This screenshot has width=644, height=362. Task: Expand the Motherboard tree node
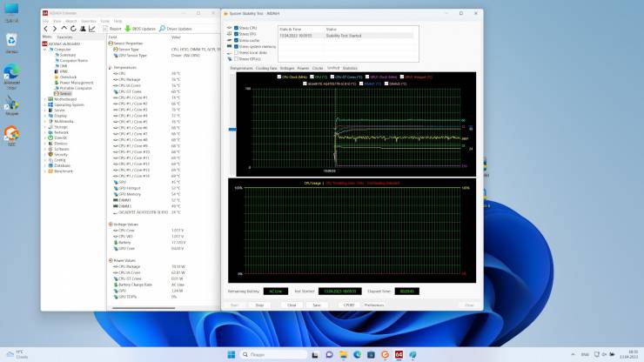click(x=45, y=99)
